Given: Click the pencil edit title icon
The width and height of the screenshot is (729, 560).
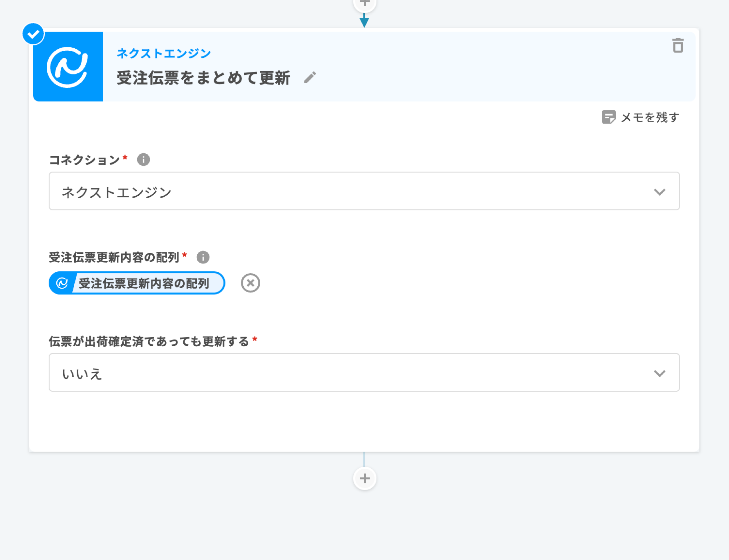Looking at the screenshot, I should pos(310,78).
